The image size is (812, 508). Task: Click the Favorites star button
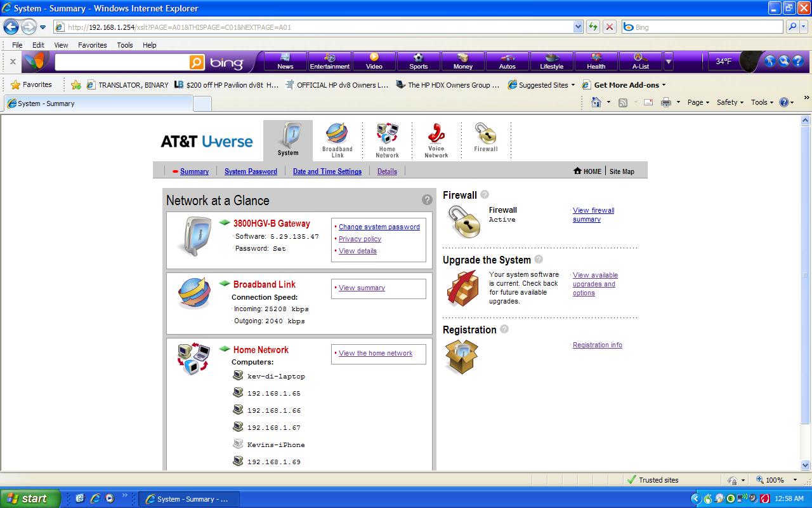(x=31, y=84)
